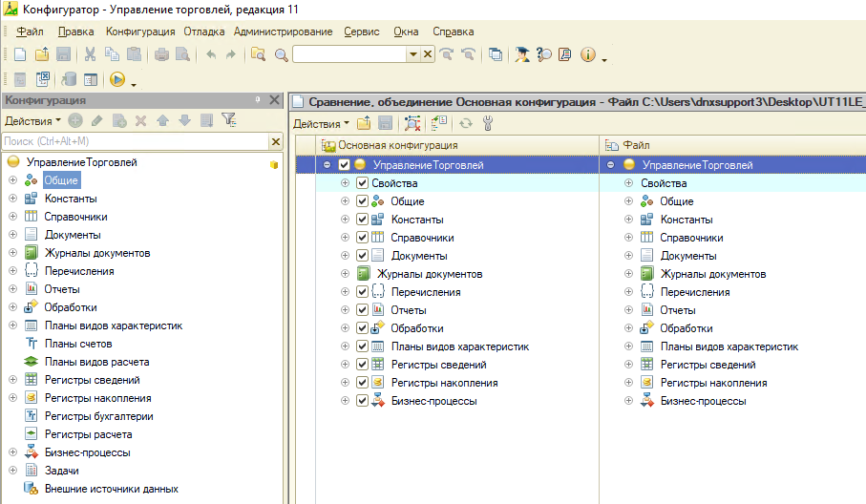Click the New document icon in the toolbar
Screen dimensions: 866x504
(19, 54)
